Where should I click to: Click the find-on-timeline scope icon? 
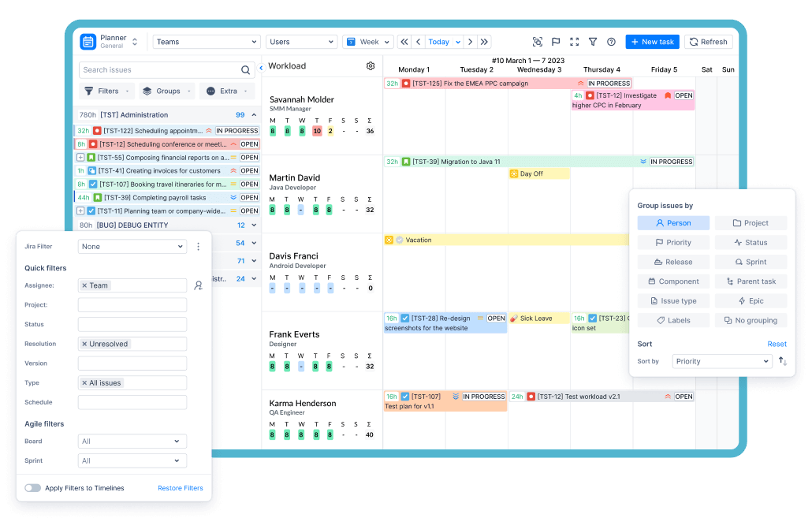point(538,41)
